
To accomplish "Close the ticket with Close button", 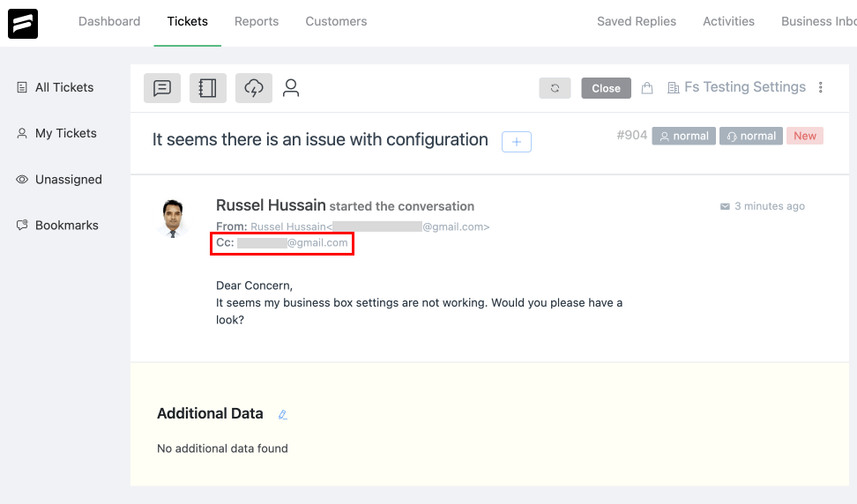I will [x=606, y=88].
